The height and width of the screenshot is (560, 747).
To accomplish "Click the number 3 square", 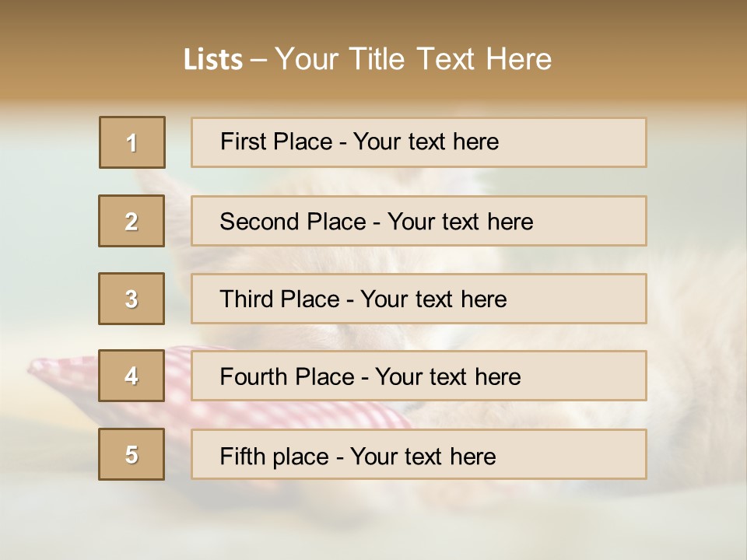I will [x=132, y=299].
